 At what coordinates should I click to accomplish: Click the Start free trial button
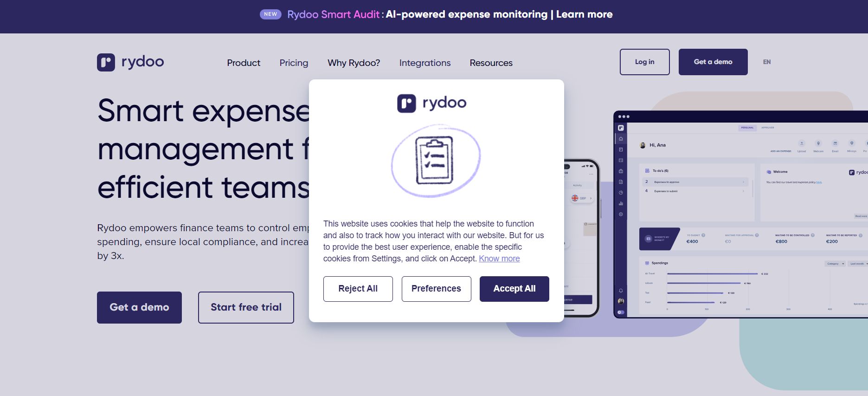pos(246,307)
